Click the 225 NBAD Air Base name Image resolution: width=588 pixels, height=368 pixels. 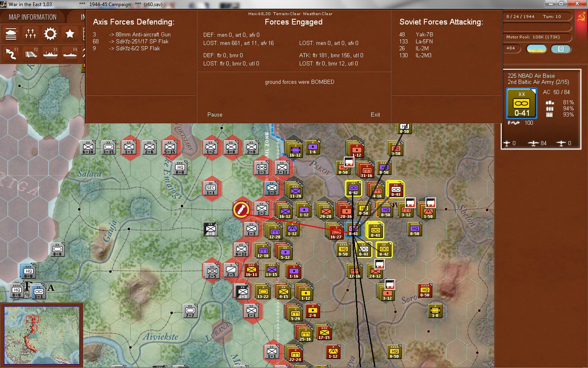point(531,76)
